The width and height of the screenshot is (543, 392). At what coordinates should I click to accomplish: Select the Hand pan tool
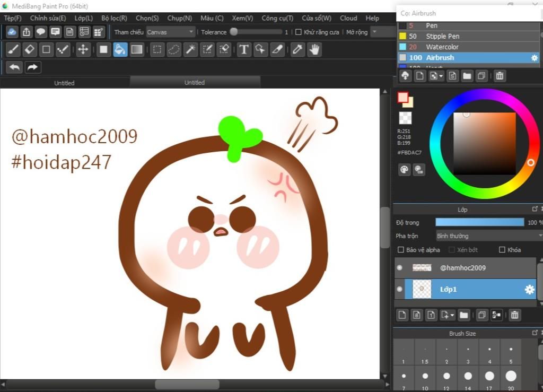click(x=314, y=50)
